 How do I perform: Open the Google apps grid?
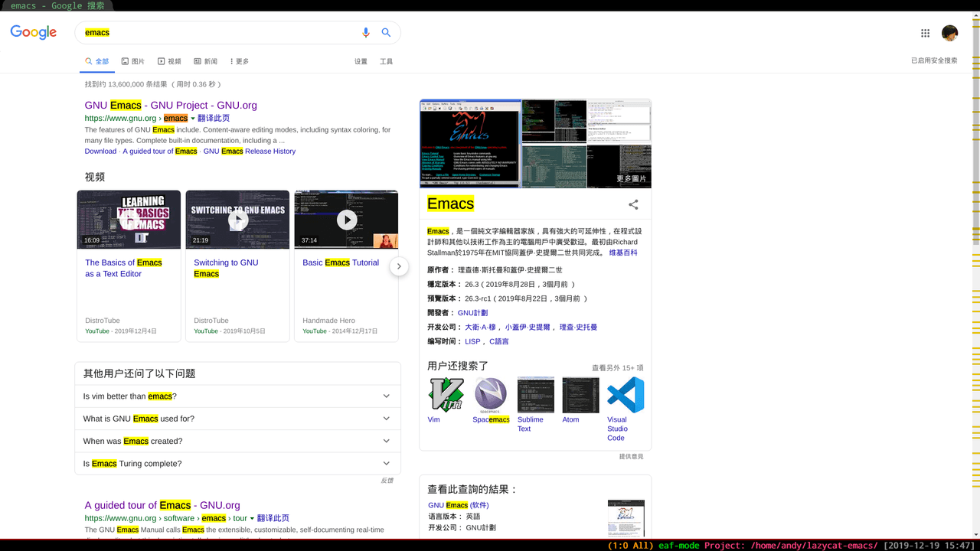tap(926, 33)
